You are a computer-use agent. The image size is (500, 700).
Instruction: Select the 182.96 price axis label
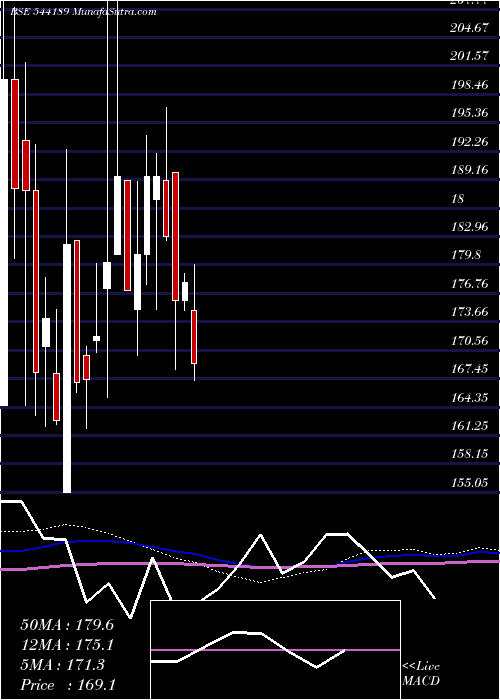point(468,227)
